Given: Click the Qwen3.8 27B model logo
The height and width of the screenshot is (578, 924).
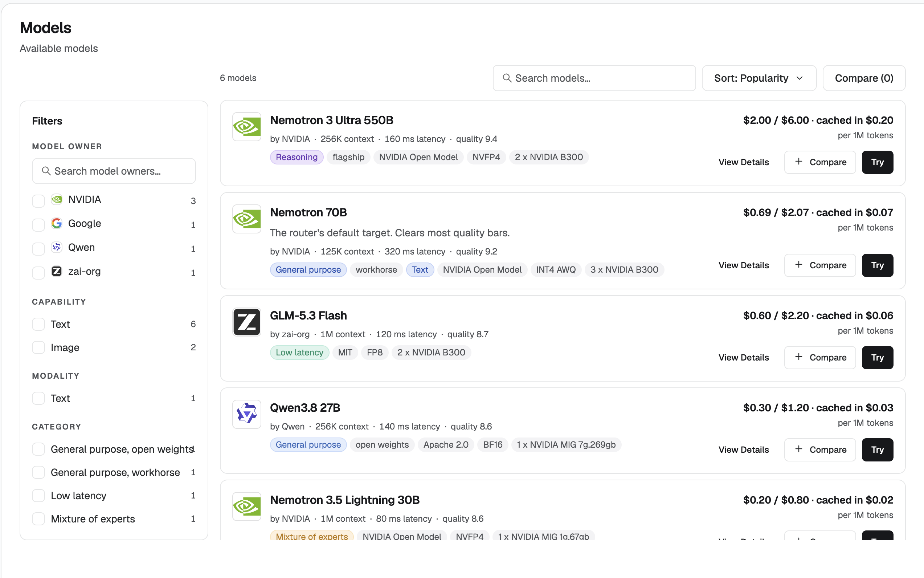Looking at the screenshot, I should [x=246, y=414].
